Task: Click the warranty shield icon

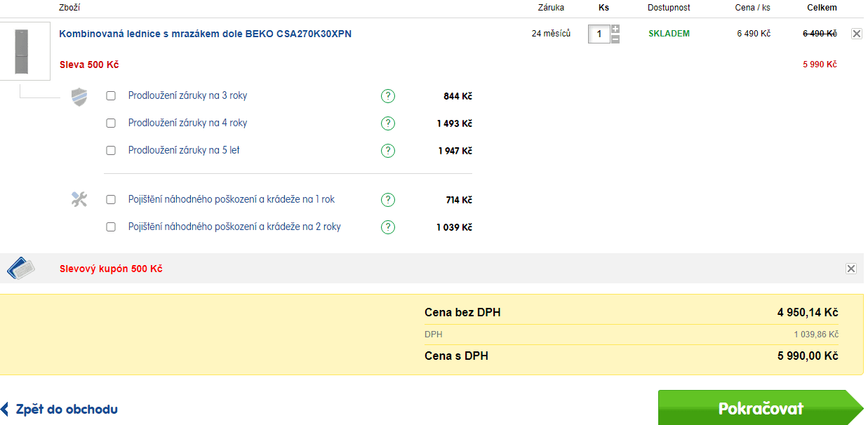Action: pyautogui.click(x=79, y=97)
